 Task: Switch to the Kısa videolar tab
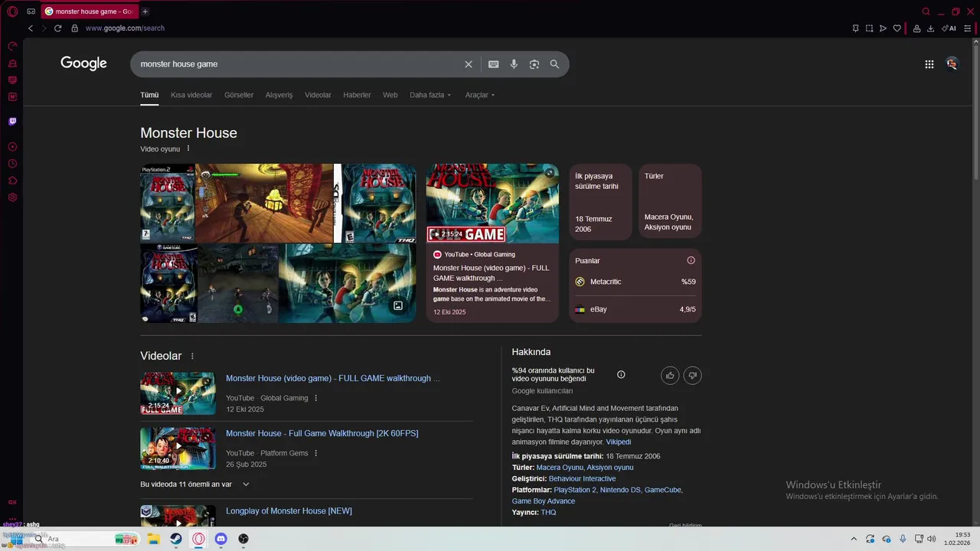click(191, 95)
